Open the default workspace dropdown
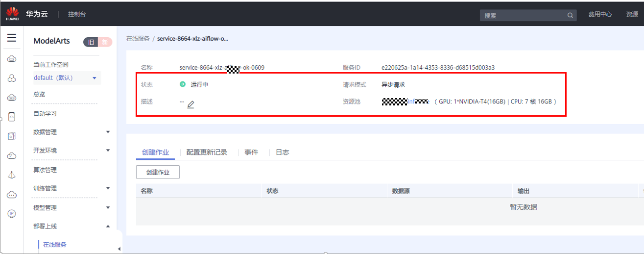This screenshot has height=254, width=644. [x=66, y=78]
